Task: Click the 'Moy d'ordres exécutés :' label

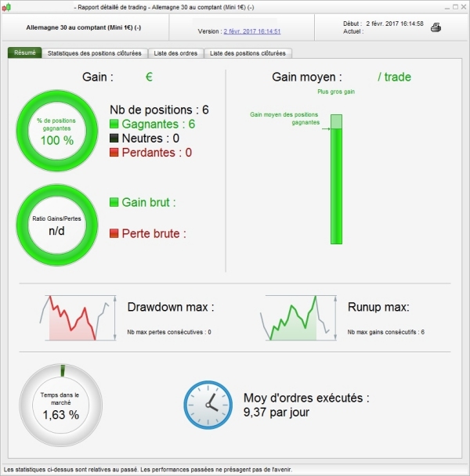Action: point(306,398)
